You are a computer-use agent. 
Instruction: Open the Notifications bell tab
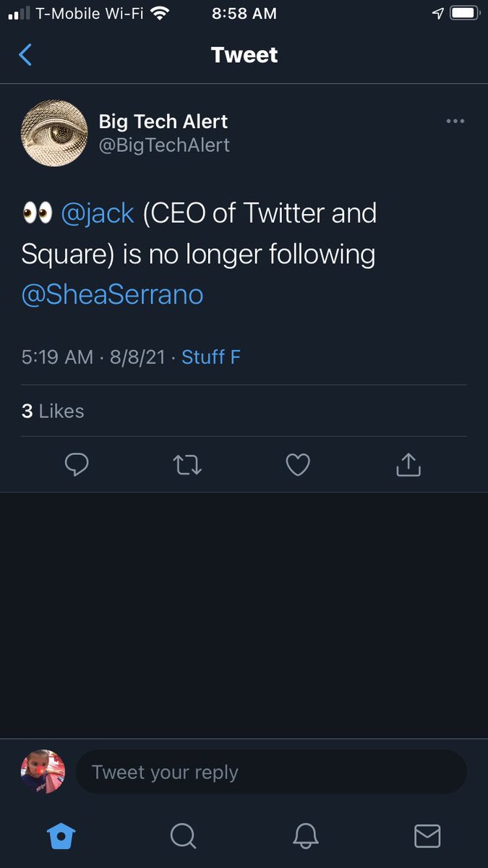click(x=306, y=836)
